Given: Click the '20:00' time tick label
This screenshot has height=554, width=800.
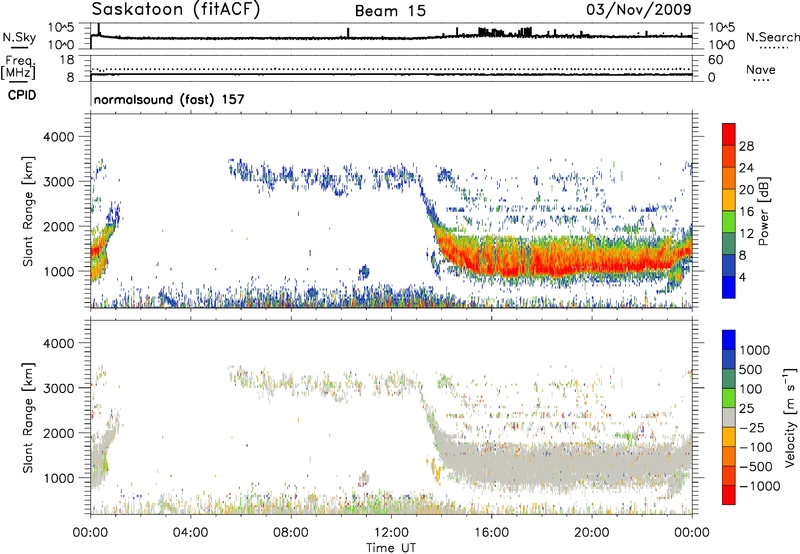Looking at the screenshot, I should pyautogui.click(x=592, y=533).
